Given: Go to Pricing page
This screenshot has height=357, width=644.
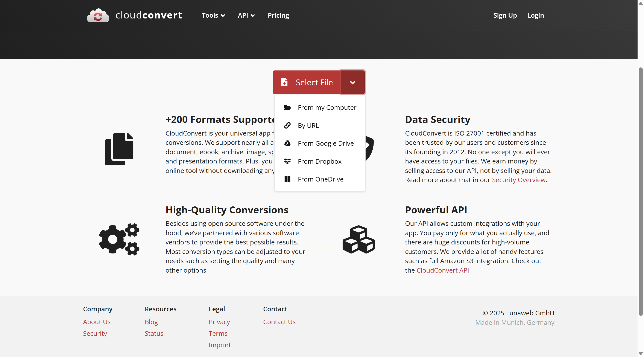Looking at the screenshot, I should tap(278, 15).
